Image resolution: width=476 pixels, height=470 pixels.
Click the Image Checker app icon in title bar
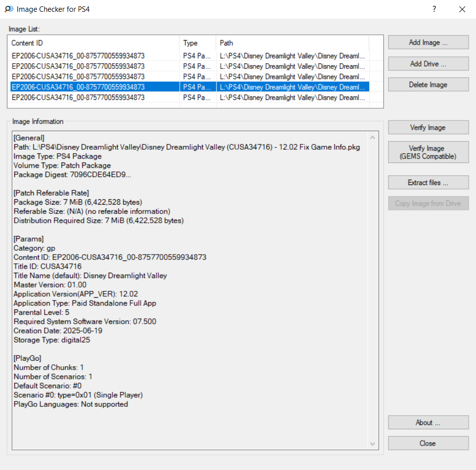9,9
